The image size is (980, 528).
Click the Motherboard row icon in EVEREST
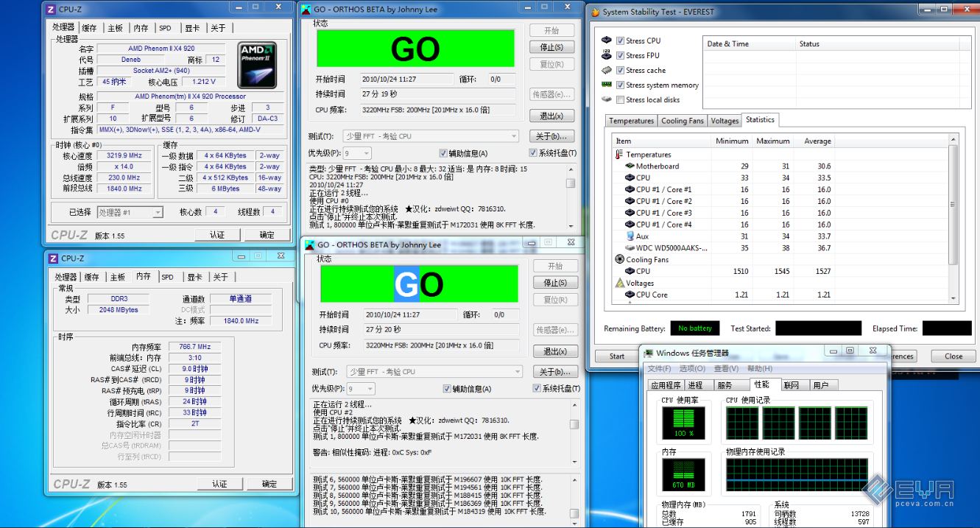(630, 166)
